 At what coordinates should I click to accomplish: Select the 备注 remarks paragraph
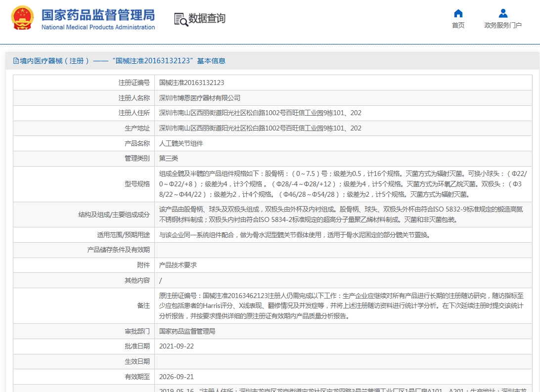pyautogui.click(x=341, y=305)
